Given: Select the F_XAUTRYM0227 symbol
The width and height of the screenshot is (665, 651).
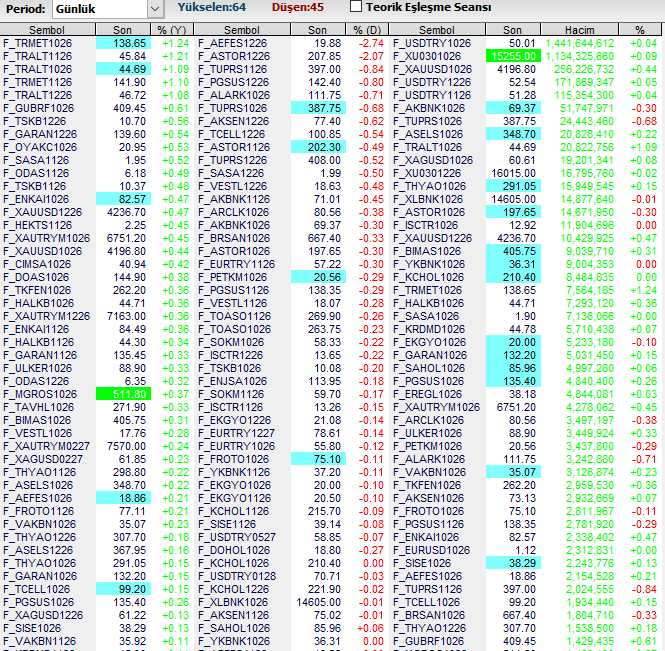Looking at the screenshot, I should point(47,447).
